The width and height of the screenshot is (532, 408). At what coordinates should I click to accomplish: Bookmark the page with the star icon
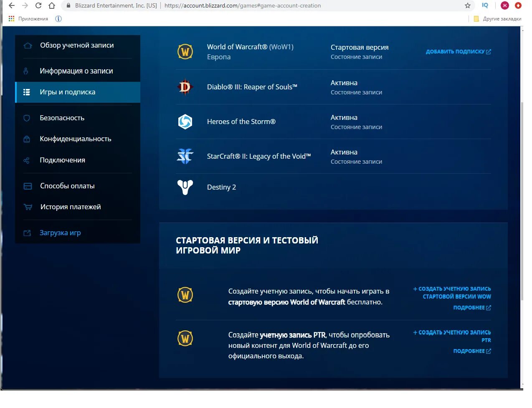[x=468, y=5]
